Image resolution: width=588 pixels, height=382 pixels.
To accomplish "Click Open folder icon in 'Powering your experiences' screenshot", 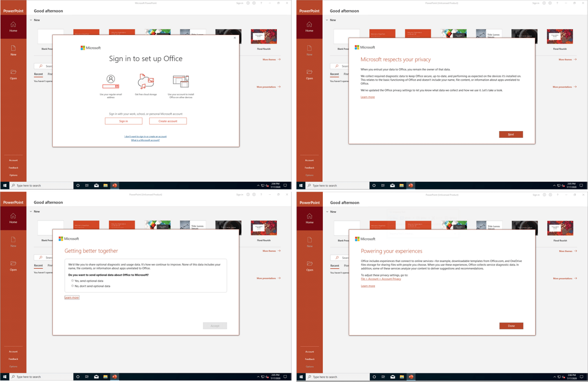I will pos(310,264).
